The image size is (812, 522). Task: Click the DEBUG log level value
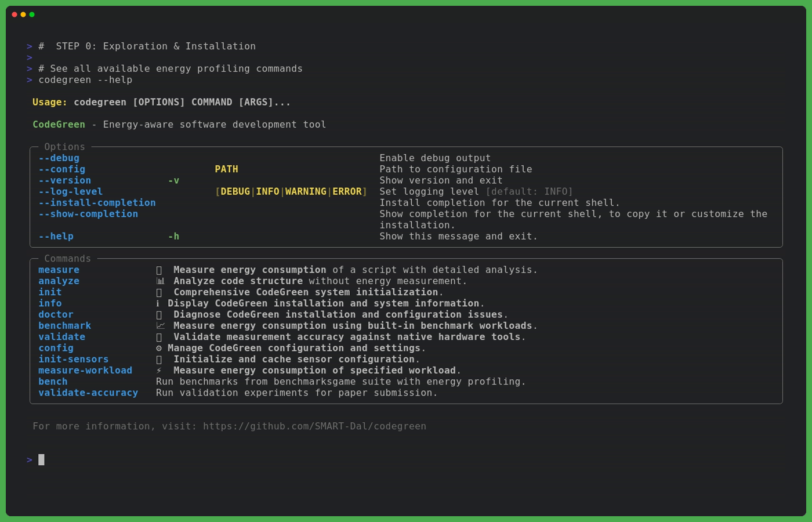coord(235,191)
